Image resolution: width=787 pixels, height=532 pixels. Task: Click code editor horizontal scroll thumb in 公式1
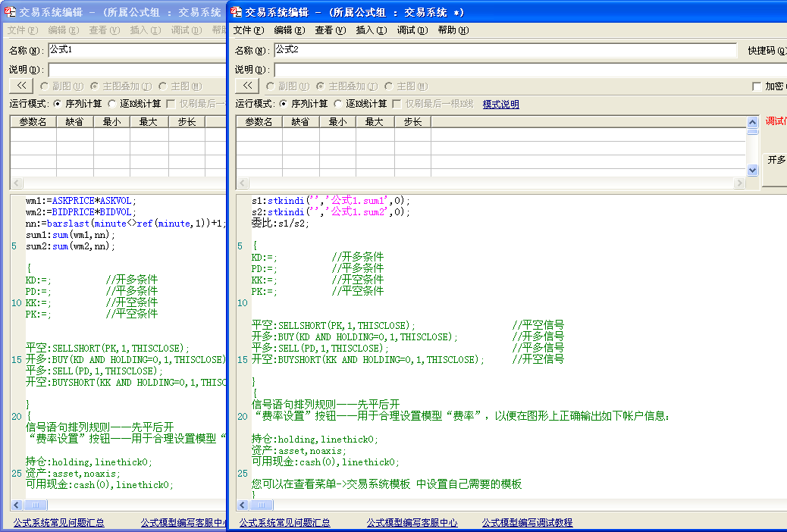click(x=35, y=505)
